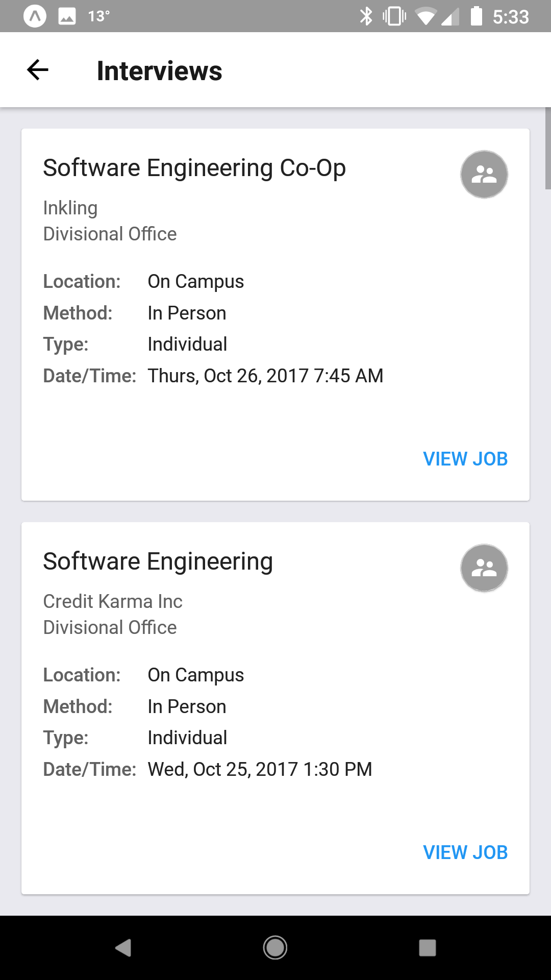Image resolution: width=551 pixels, height=980 pixels.
Task: Tap the Wed, Oct 25, 2017 interview date
Action: point(260,769)
